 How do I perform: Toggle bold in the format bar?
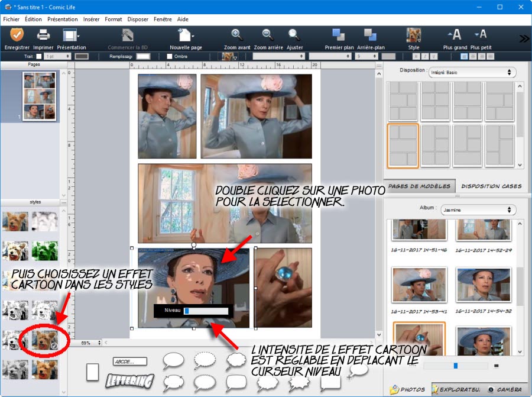tap(416, 56)
